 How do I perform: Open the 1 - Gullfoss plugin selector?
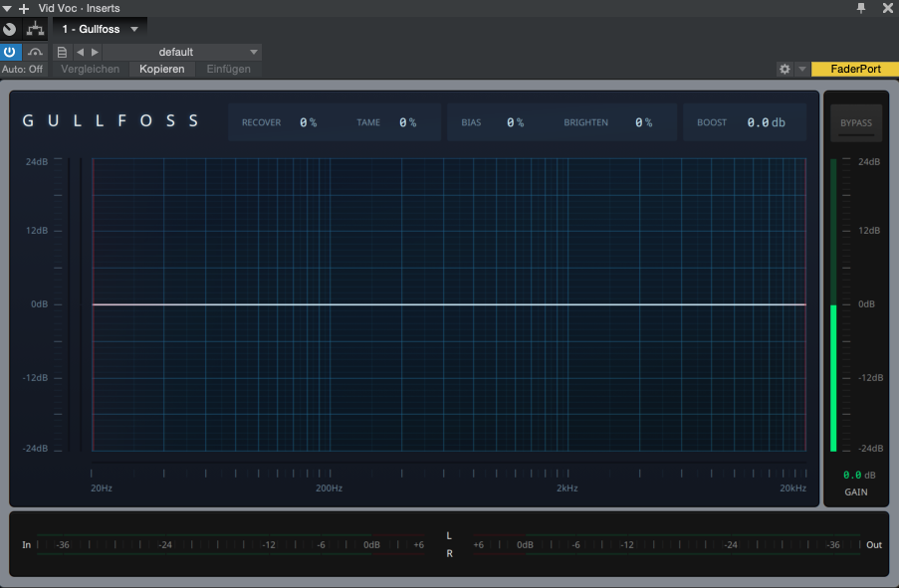[x=100, y=29]
